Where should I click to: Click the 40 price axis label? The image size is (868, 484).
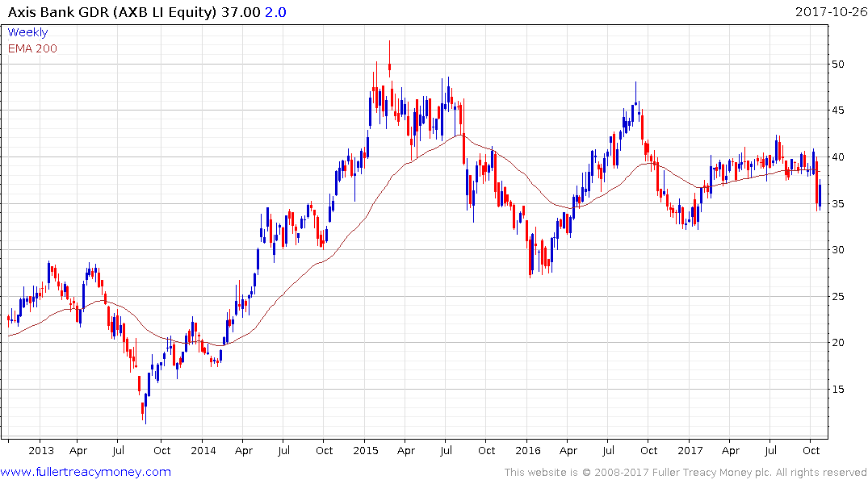[837, 157]
